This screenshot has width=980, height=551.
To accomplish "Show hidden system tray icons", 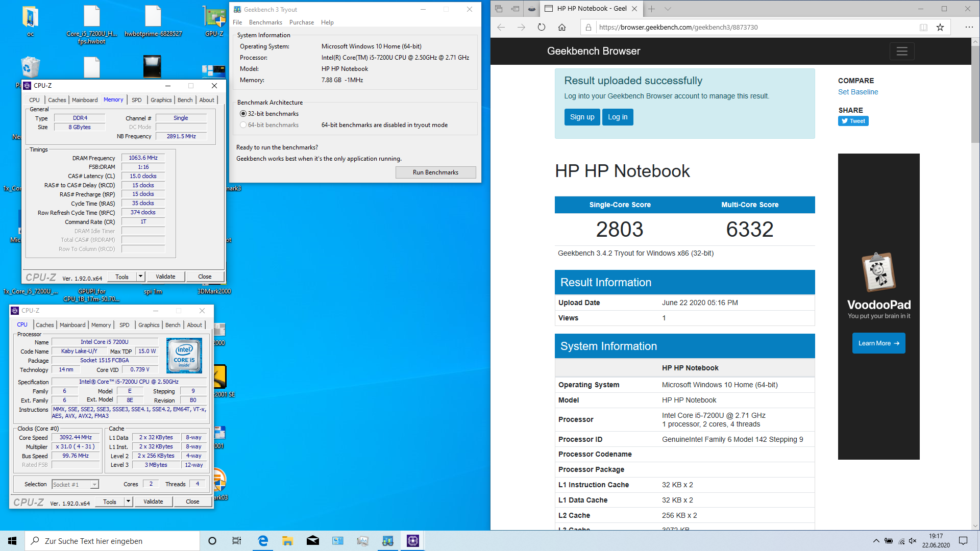I will pos(876,541).
